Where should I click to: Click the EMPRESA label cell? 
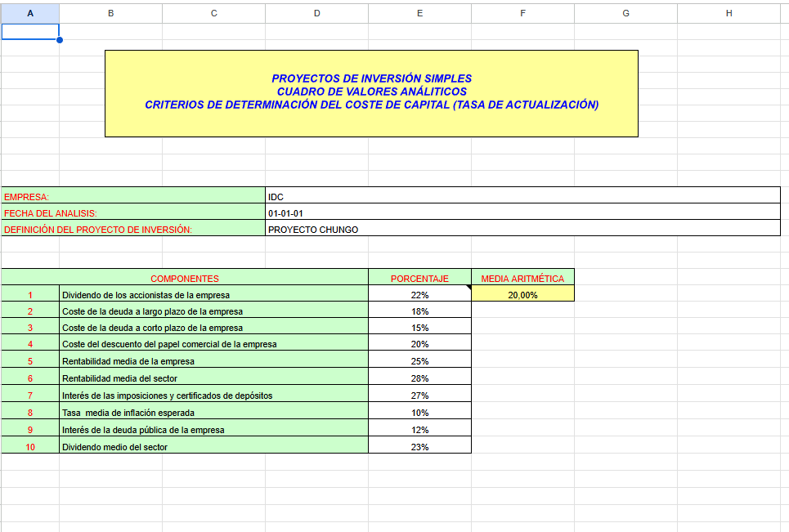[x=133, y=196]
